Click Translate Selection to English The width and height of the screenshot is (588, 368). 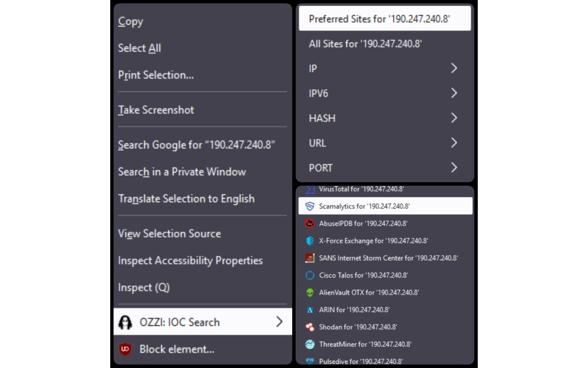[x=186, y=199]
